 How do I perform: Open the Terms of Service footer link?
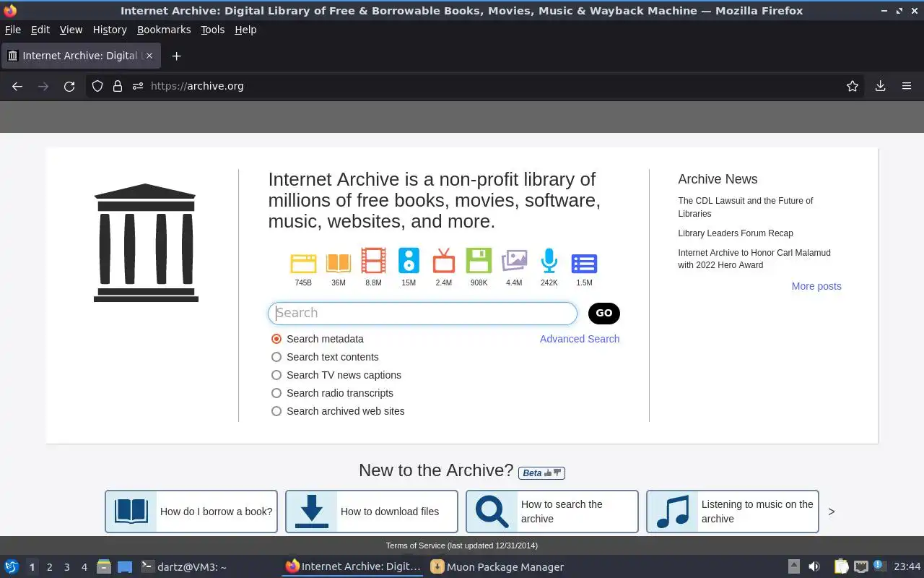(x=461, y=545)
